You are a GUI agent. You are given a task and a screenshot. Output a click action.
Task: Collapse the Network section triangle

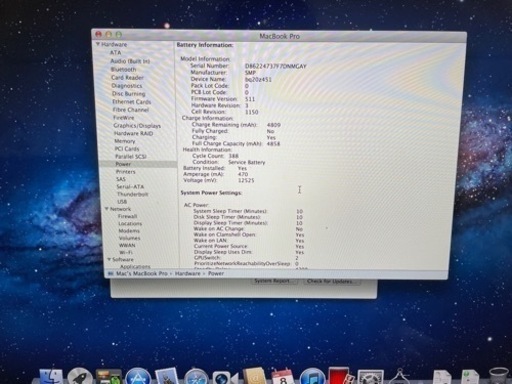point(107,209)
